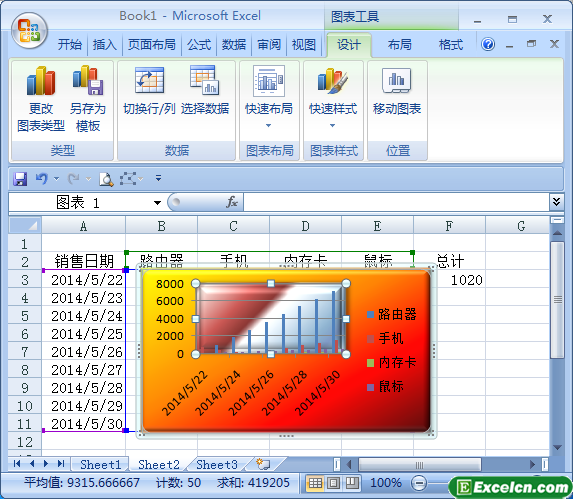
Task: Click cell containing 销售日期
Action: click(x=84, y=262)
